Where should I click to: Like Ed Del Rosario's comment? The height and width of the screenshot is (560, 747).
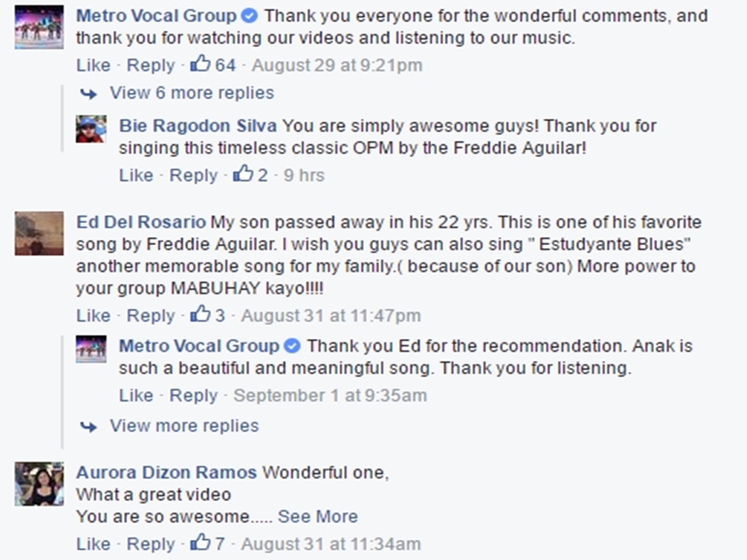93,315
